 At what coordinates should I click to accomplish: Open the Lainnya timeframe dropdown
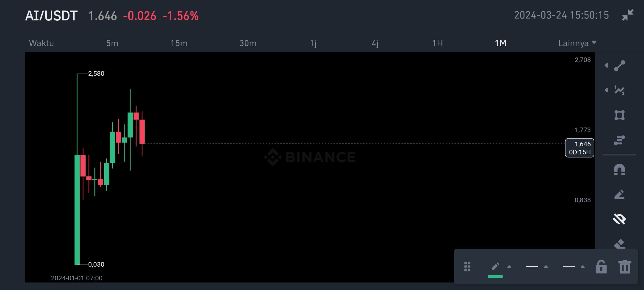(577, 43)
